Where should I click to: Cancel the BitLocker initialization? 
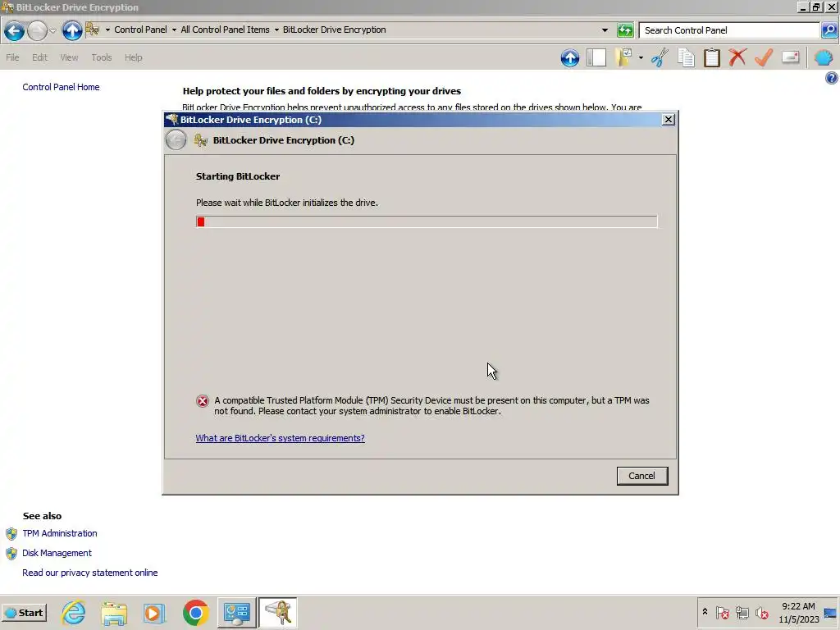point(641,476)
